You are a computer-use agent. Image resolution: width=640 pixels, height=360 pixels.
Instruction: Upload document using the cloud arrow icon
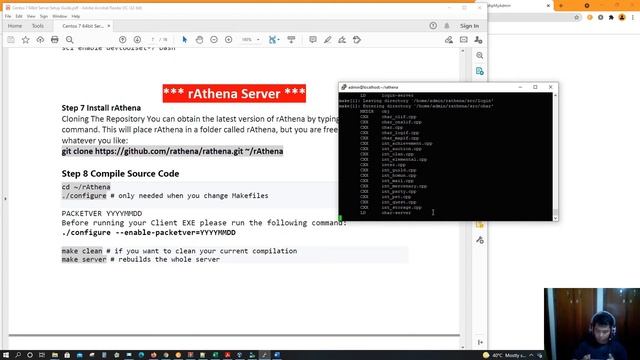coord(40,40)
